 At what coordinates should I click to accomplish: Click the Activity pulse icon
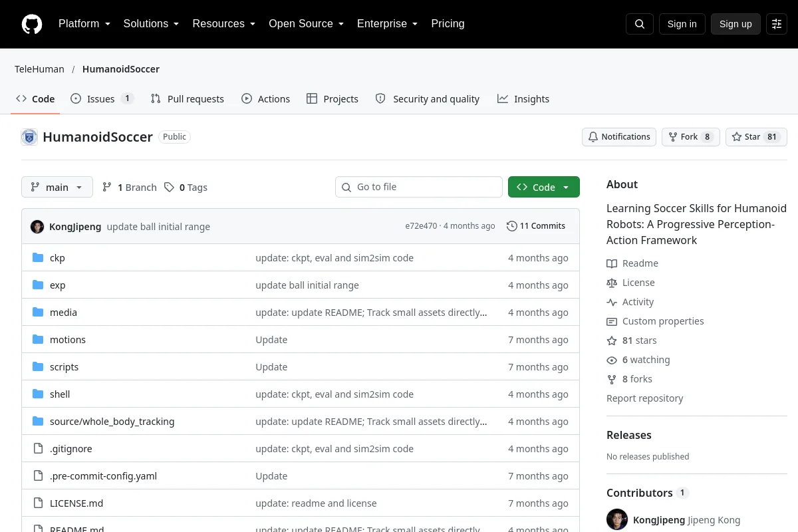tap(612, 303)
